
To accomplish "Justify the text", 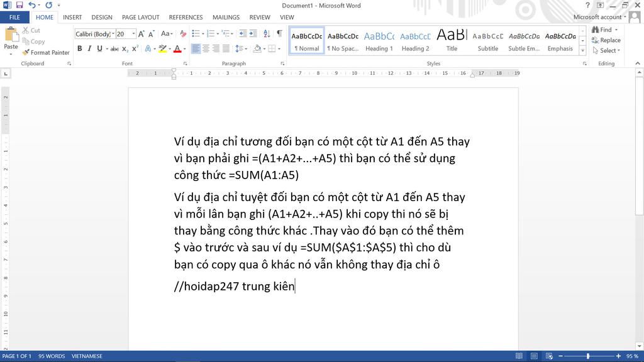I will click(x=226, y=48).
